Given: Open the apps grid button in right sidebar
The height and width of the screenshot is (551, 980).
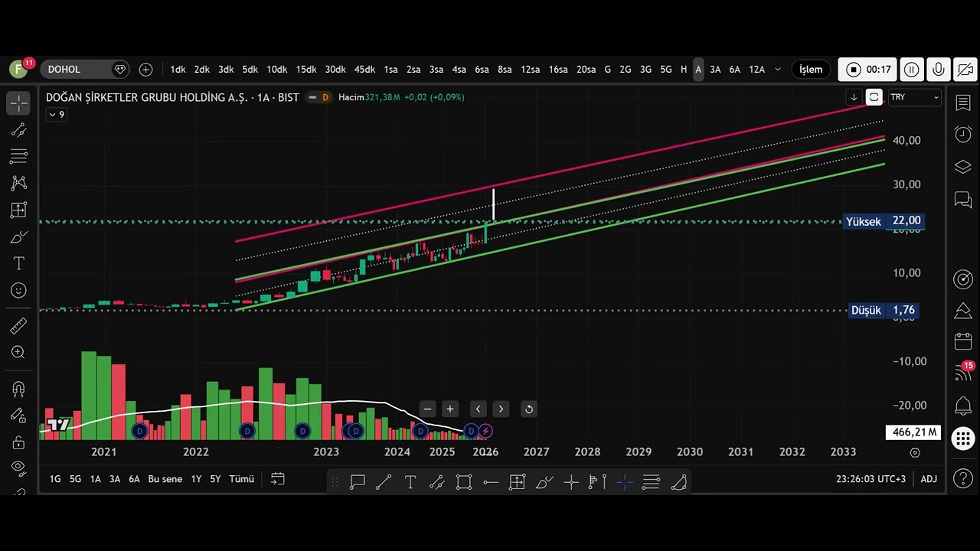Looking at the screenshot, I should [963, 439].
